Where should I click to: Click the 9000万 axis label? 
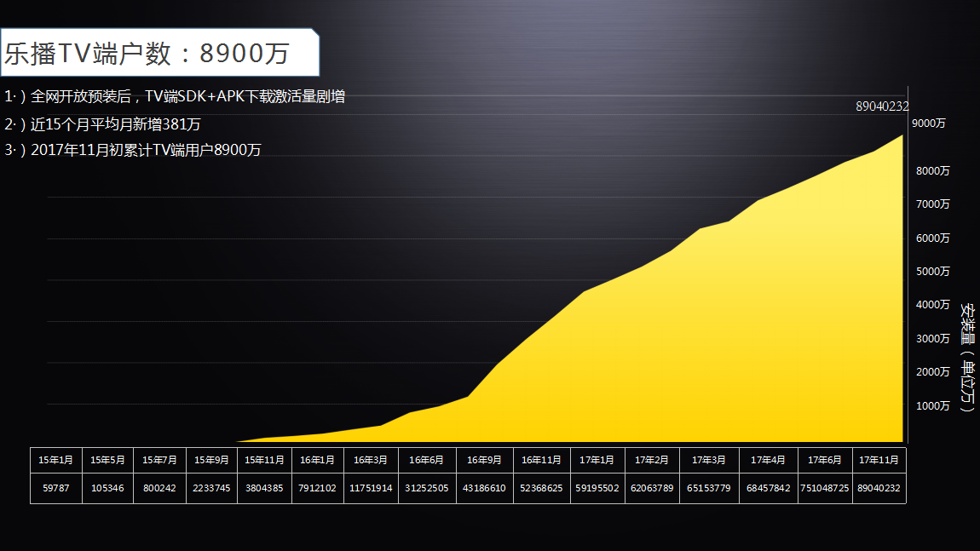[x=929, y=123]
